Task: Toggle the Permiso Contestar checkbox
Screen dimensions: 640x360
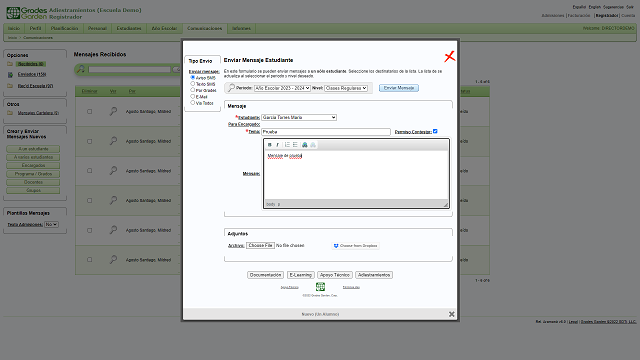Action: point(435,131)
